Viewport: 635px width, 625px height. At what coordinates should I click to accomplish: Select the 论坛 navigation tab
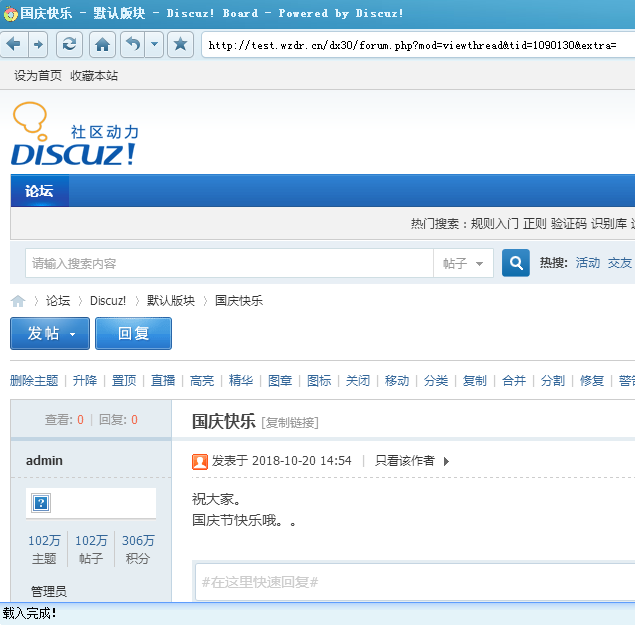coord(39,191)
